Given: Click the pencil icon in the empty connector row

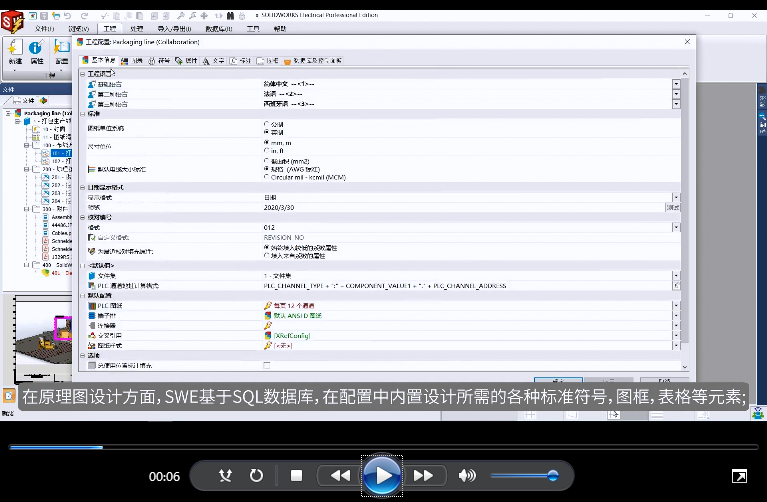Looking at the screenshot, I should coord(268,325).
